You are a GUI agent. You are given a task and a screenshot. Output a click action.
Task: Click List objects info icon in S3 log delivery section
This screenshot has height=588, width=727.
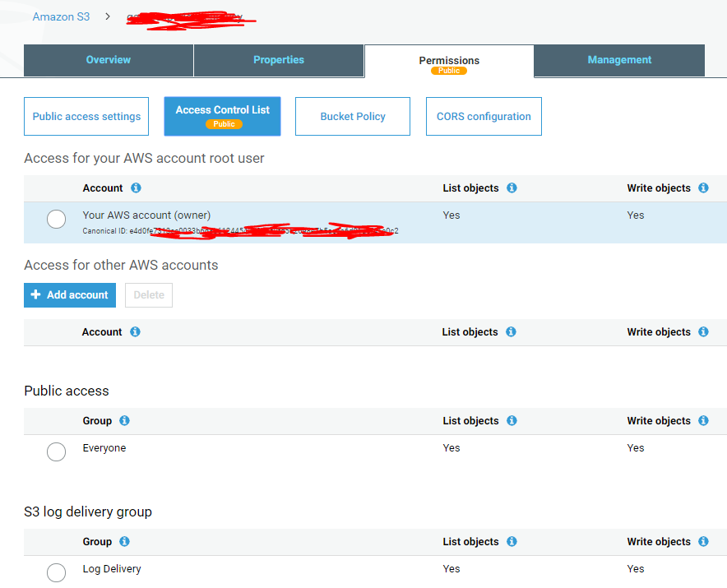point(512,542)
